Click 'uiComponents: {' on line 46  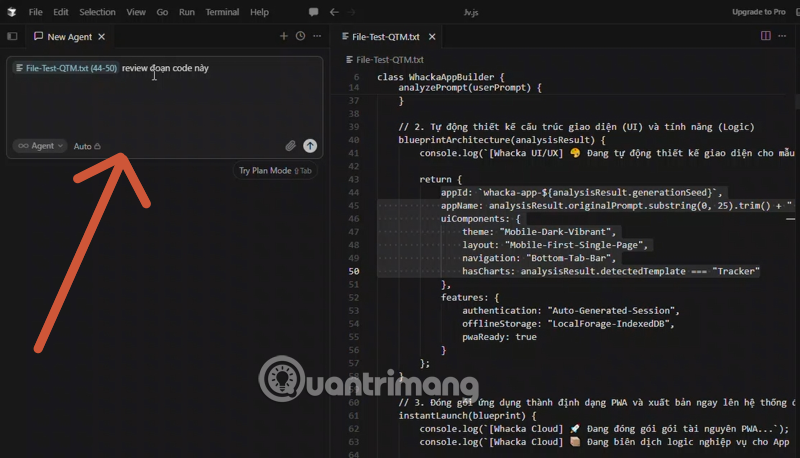(x=481, y=219)
